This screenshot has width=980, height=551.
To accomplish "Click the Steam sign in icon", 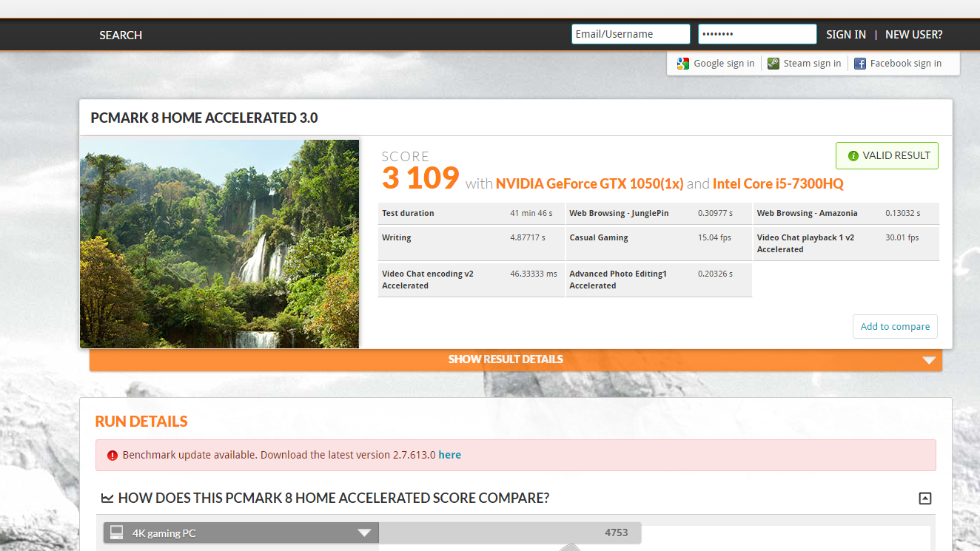I will (x=773, y=64).
